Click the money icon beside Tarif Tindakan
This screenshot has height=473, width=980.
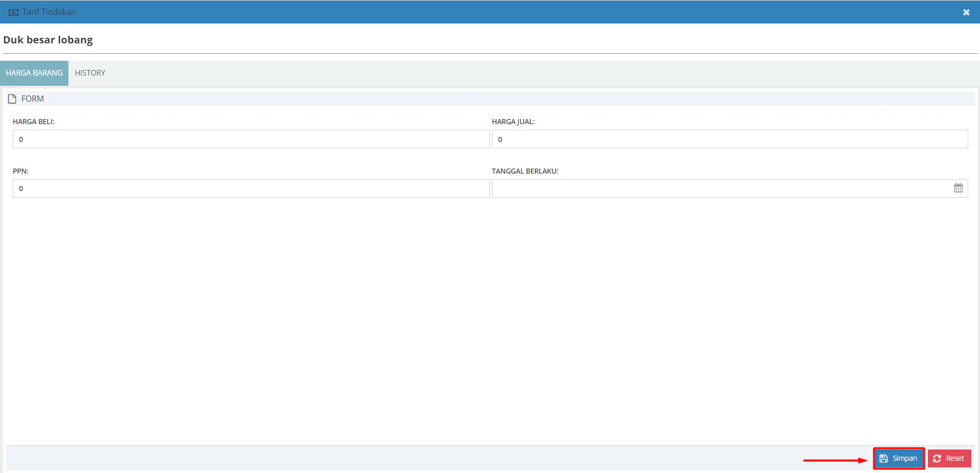point(13,12)
